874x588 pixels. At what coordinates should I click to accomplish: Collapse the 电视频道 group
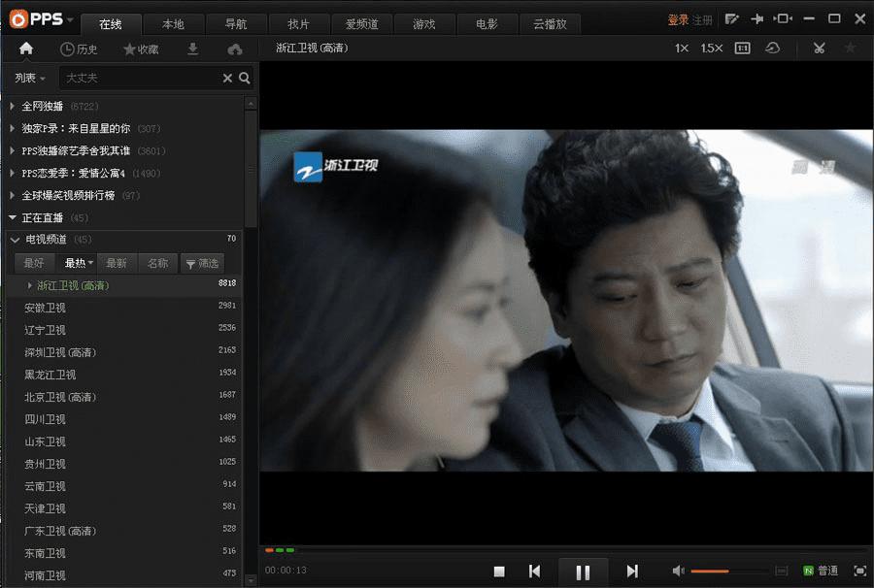(x=15, y=240)
